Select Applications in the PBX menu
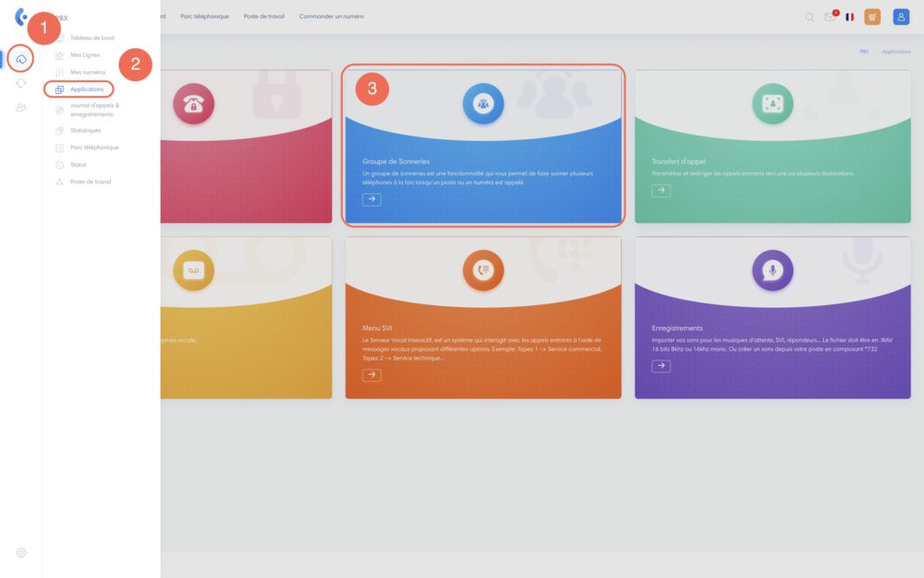This screenshot has height=578, width=924. coord(87,89)
